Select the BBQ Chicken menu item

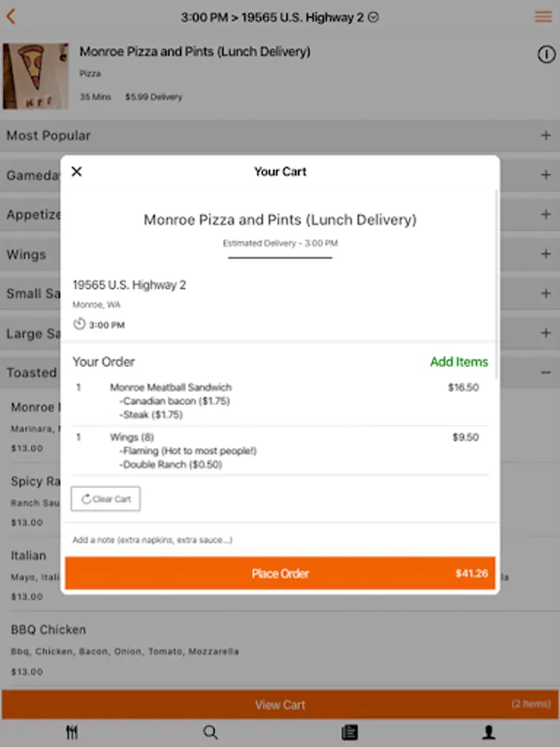[48, 630]
